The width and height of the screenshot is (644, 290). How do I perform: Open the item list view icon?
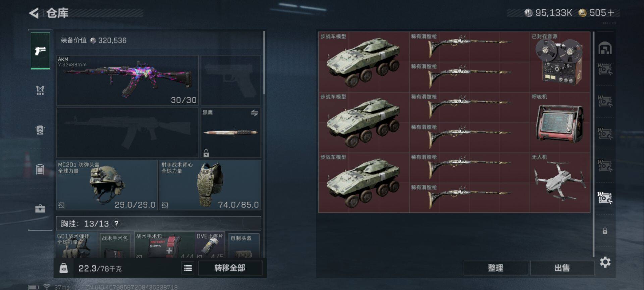pos(188,268)
